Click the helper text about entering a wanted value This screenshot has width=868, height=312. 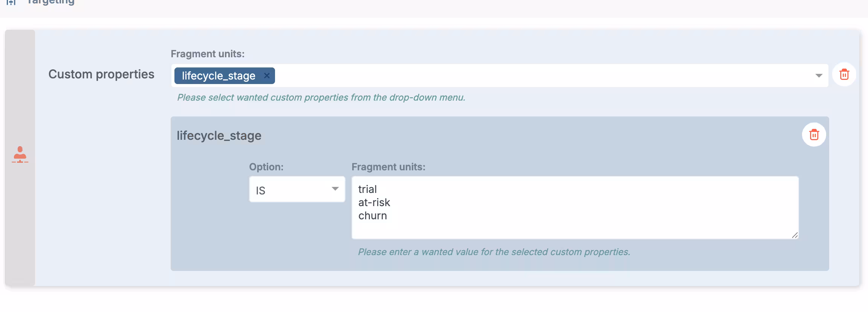pos(494,252)
